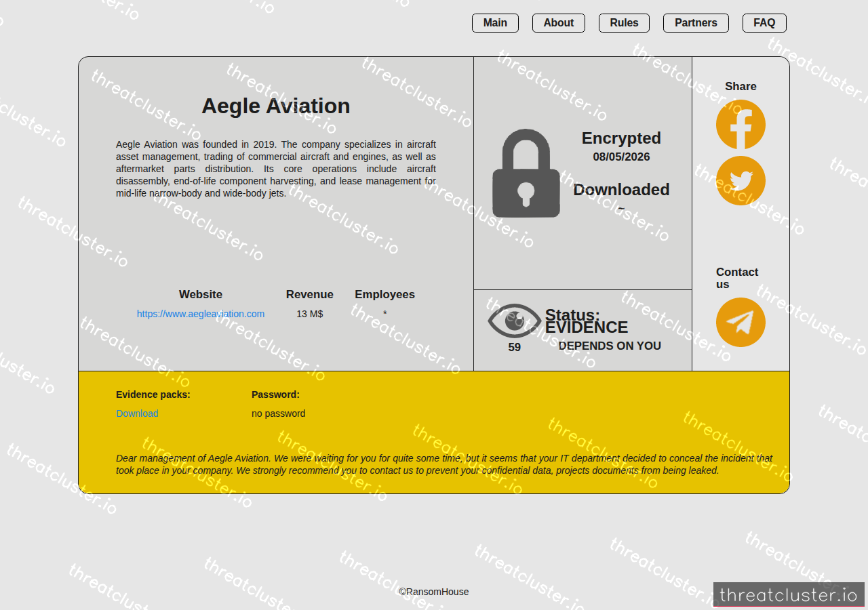868x610 pixels.
Task: Navigate to Partners
Action: tap(696, 23)
